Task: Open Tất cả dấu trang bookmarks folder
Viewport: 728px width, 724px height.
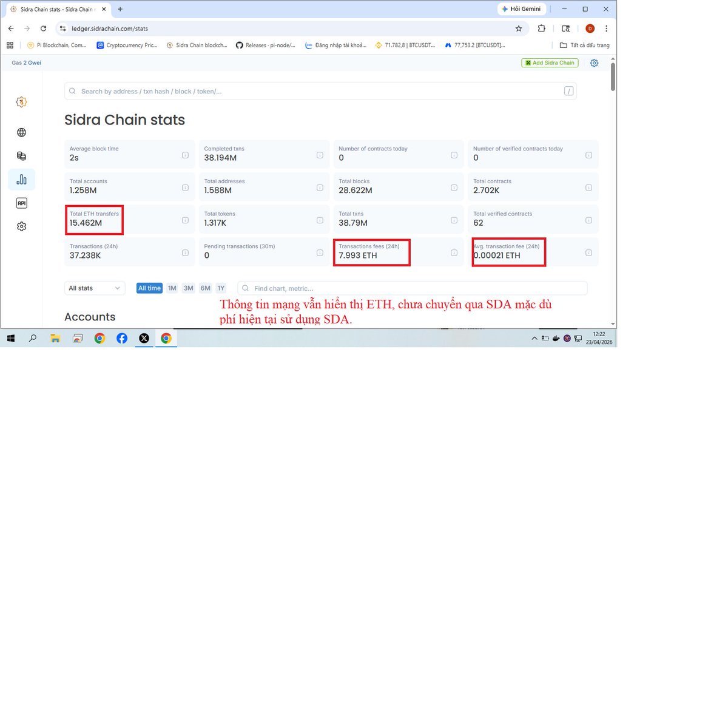Action: pos(584,45)
